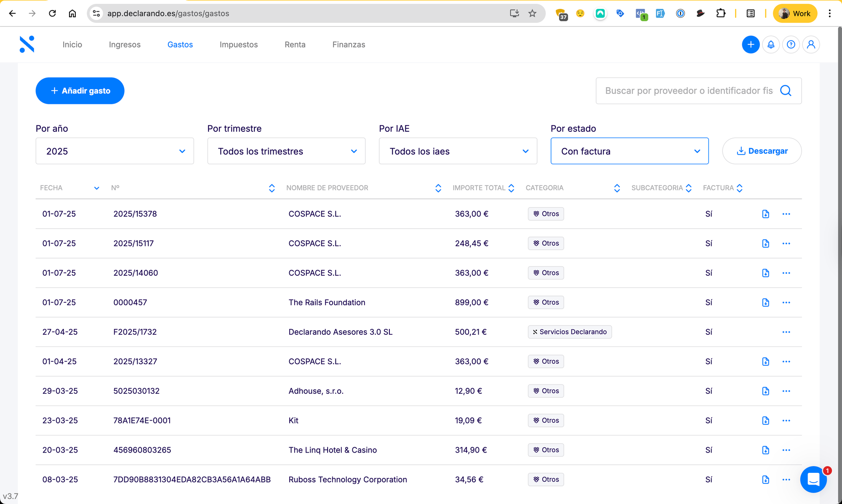The image size is (842, 504).
Task: Sort by Importe Total column
Action: pos(511,188)
